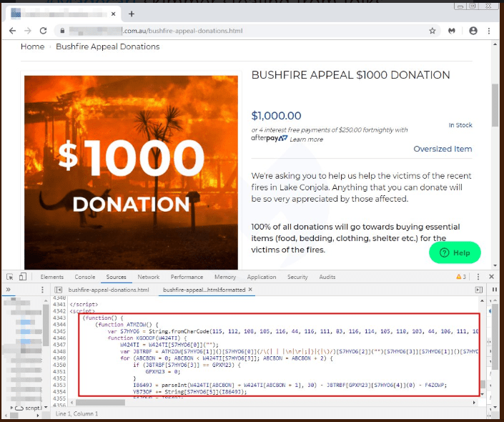Expand the script tree item in navigator
504x422 pixels.
point(12,408)
